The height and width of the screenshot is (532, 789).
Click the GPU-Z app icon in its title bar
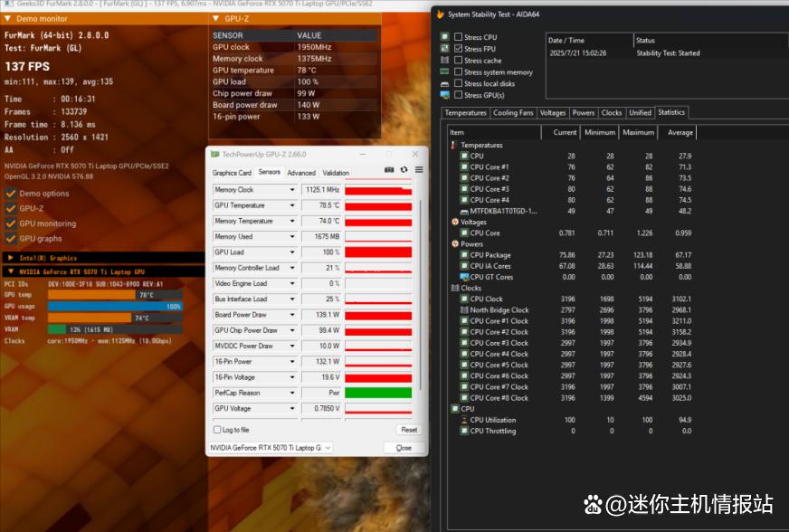tap(214, 154)
